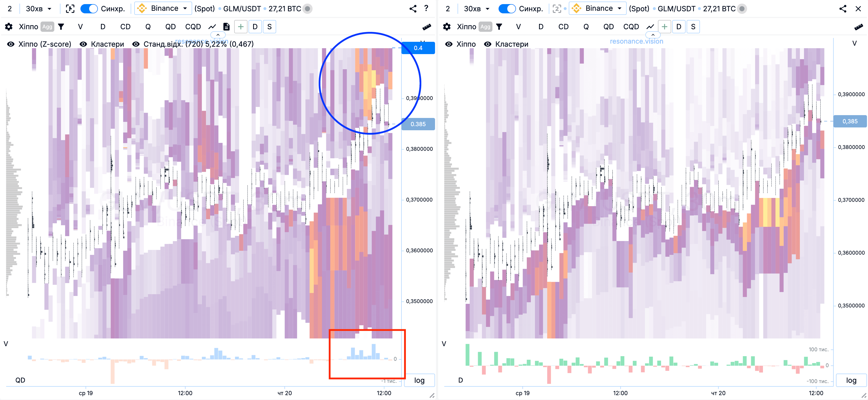Click boxed S button in left toolbar
The width and height of the screenshot is (868, 400).
[270, 27]
